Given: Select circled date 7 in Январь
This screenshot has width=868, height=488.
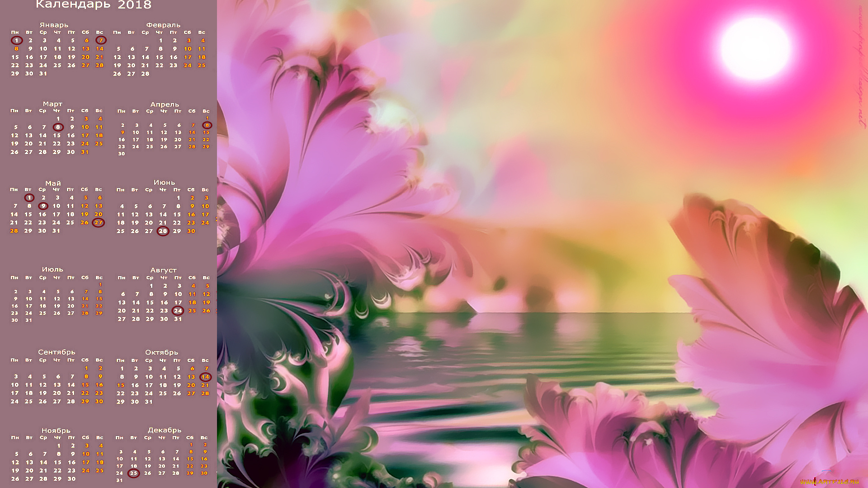Looking at the screenshot, I should 101,40.
